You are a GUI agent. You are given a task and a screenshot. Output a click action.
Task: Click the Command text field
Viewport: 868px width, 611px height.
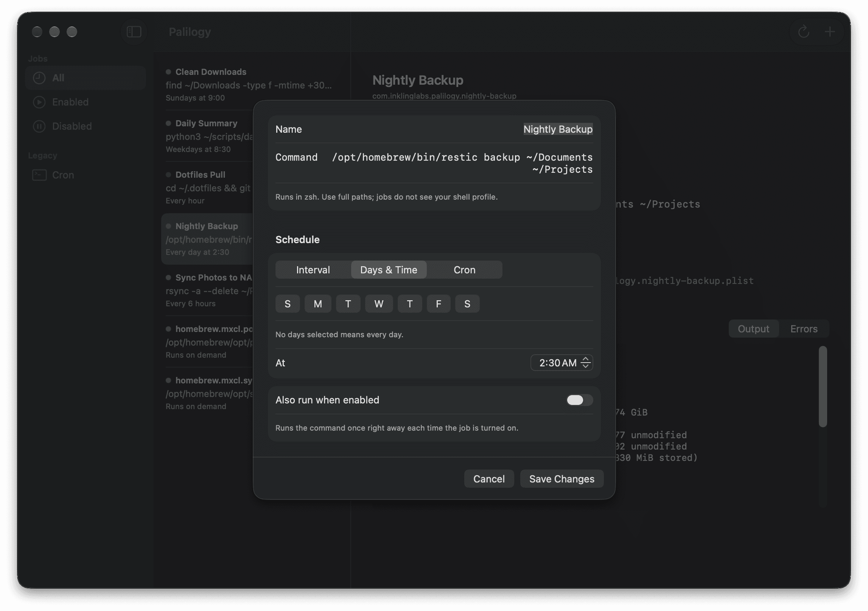click(x=462, y=163)
